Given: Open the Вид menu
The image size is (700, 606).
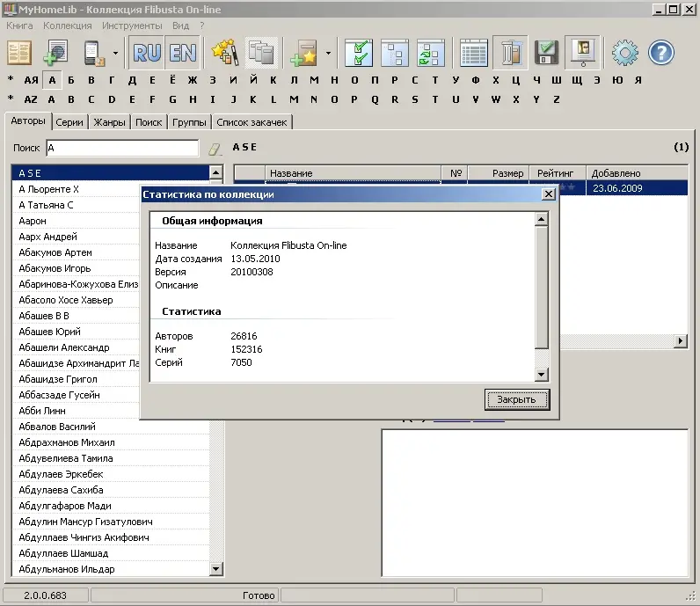Looking at the screenshot, I should point(180,26).
